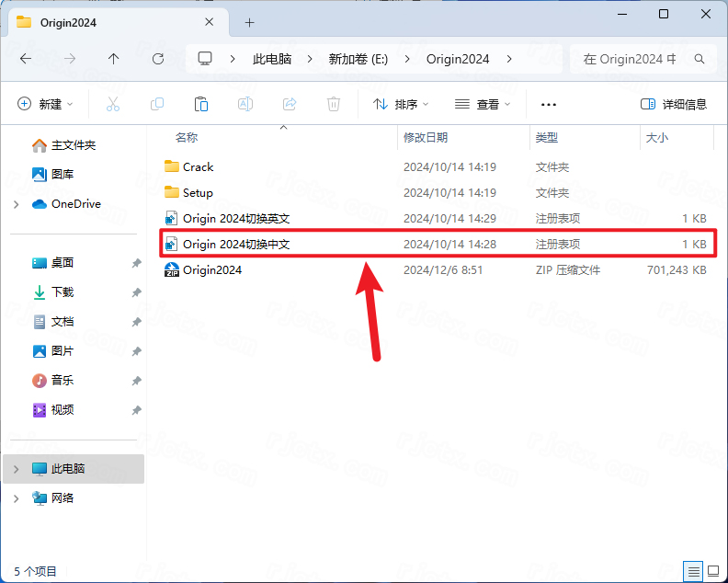This screenshot has width=728, height=583.
Task: Click the search box for Origin2024
Action: pos(634,59)
